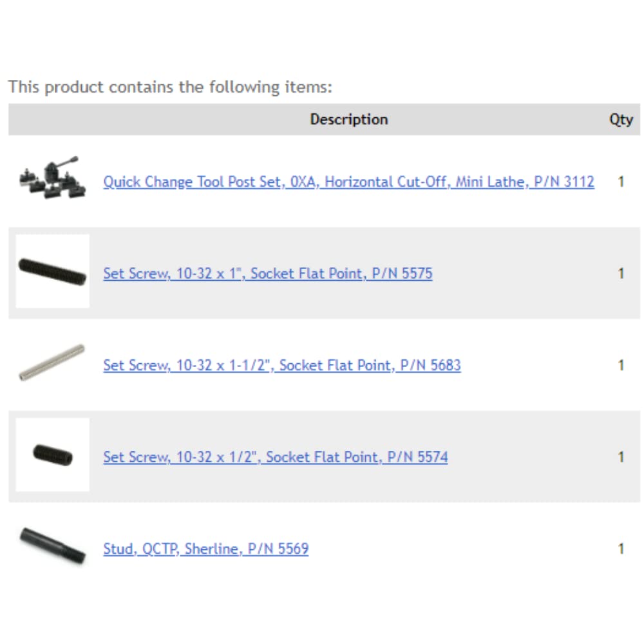Click the quantity value for P/N 5574 row
This screenshot has height=644, width=644.
pos(621,457)
